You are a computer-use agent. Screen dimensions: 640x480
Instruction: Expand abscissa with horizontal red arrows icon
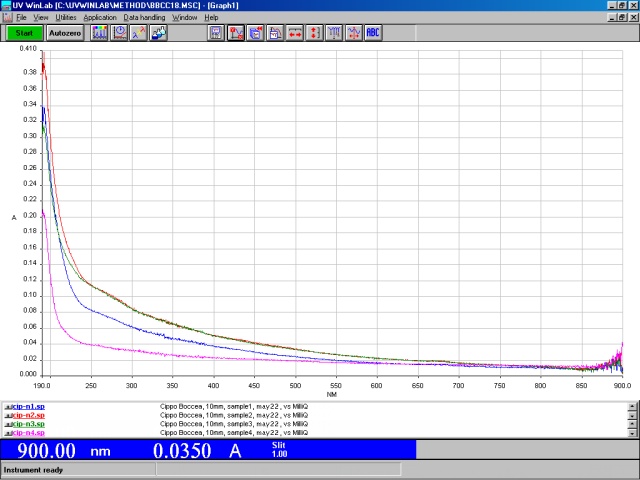coord(295,33)
